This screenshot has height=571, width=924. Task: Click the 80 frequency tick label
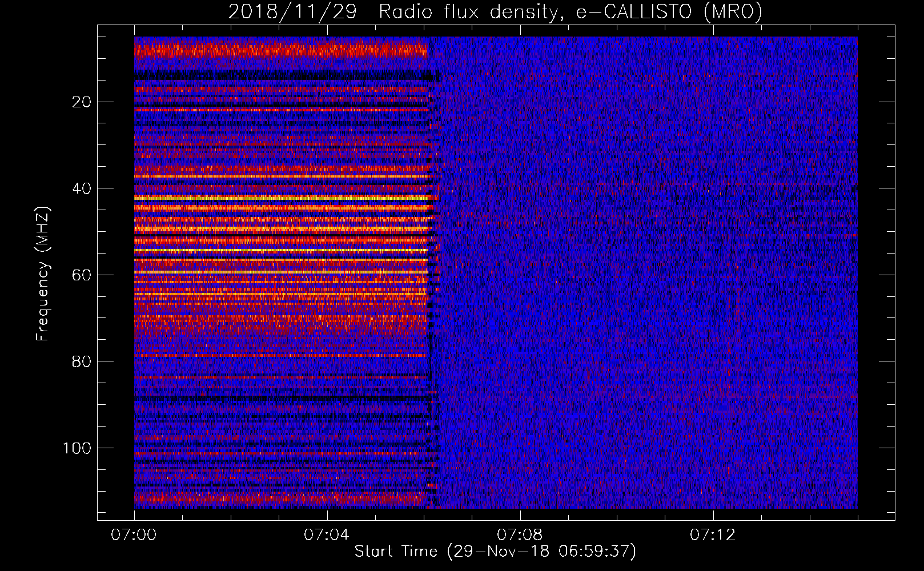coord(82,361)
